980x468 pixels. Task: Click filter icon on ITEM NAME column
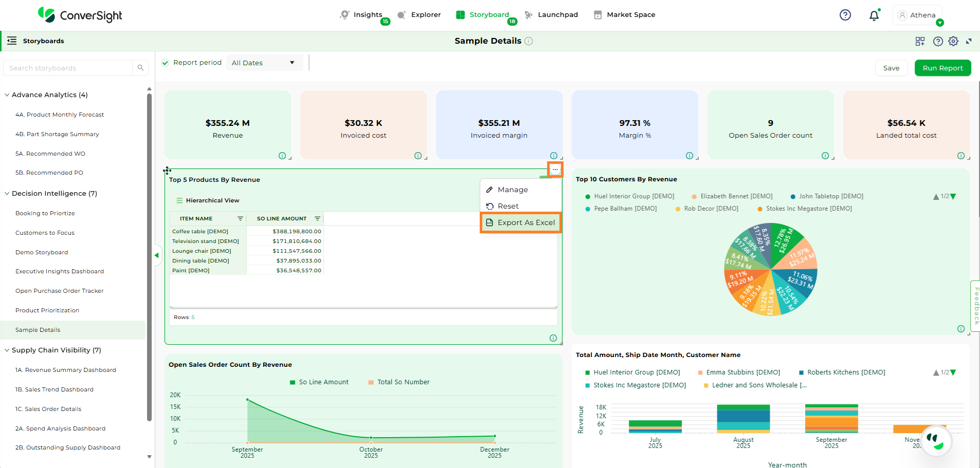tap(240, 219)
